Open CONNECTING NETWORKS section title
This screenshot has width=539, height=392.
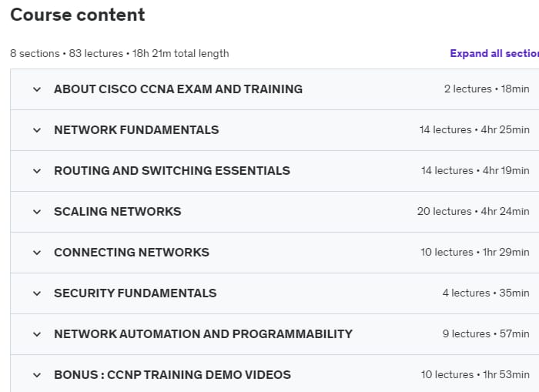coord(132,253)
